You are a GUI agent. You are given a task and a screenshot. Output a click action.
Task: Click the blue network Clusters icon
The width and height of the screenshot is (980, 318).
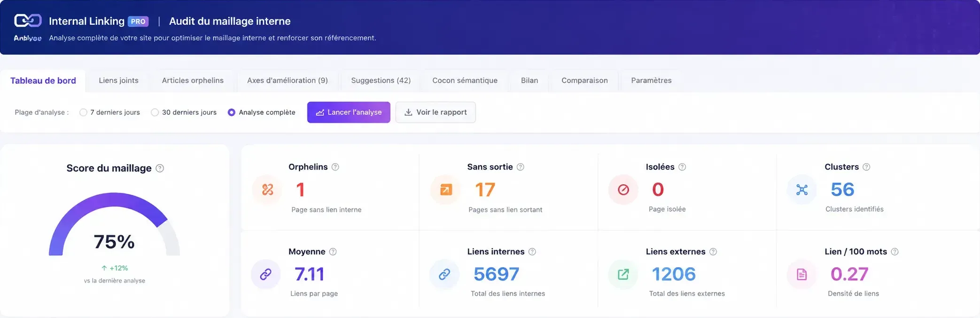click(x=802, y=190)
